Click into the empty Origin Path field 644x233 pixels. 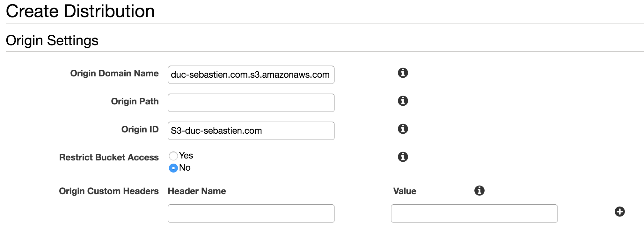tap(251, 103)
